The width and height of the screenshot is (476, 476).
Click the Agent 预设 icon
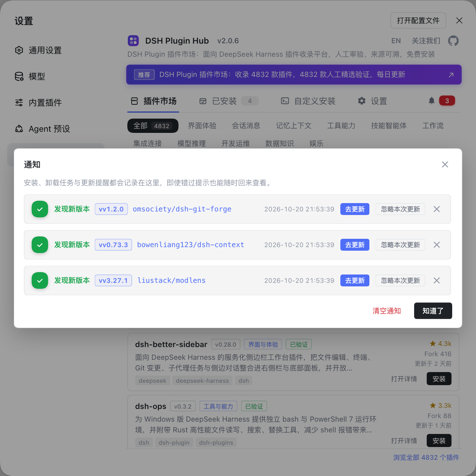tap(19, 129)
